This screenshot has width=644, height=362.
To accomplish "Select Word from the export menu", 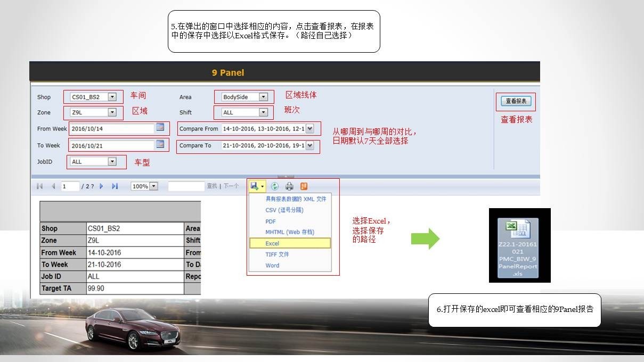I will [272, 265].
